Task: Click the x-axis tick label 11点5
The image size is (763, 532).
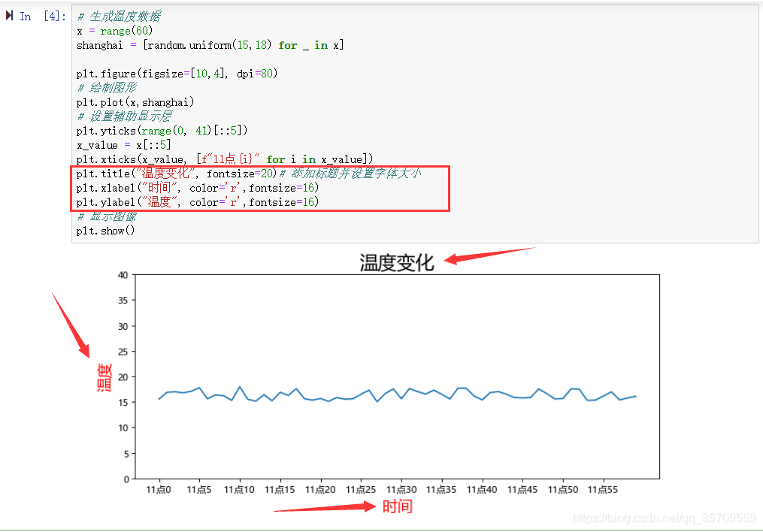Action: coord(199,490)
